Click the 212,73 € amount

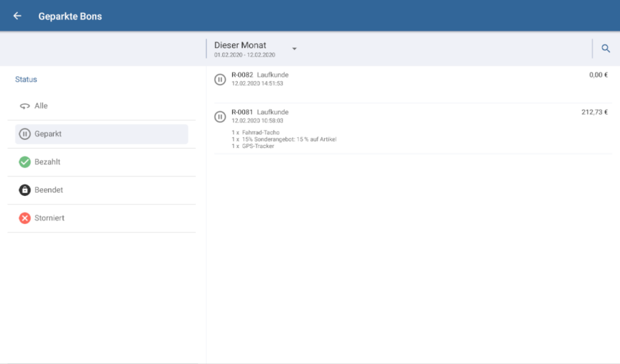[594, 112]
